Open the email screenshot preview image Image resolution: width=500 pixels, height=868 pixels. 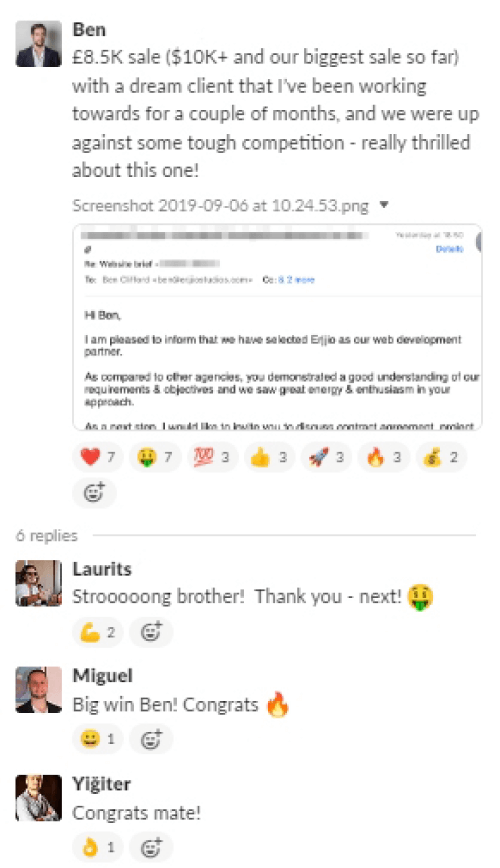[277, 327]
